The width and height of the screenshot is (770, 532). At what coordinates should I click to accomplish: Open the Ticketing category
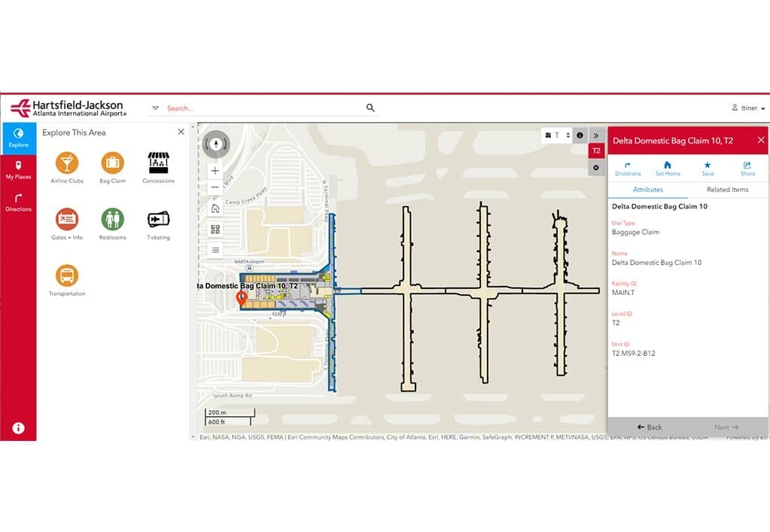158,219
